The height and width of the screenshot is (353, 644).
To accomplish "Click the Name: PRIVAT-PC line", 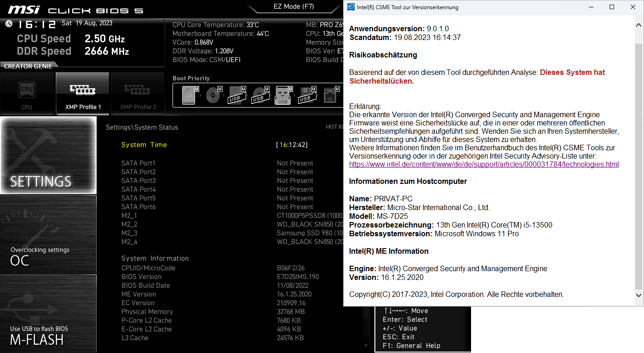I will tap(381, 199).
